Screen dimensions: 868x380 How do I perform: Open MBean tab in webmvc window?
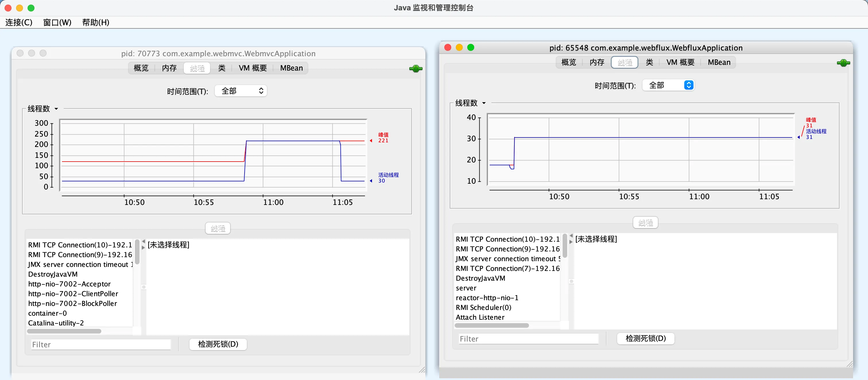click(291, 68)
